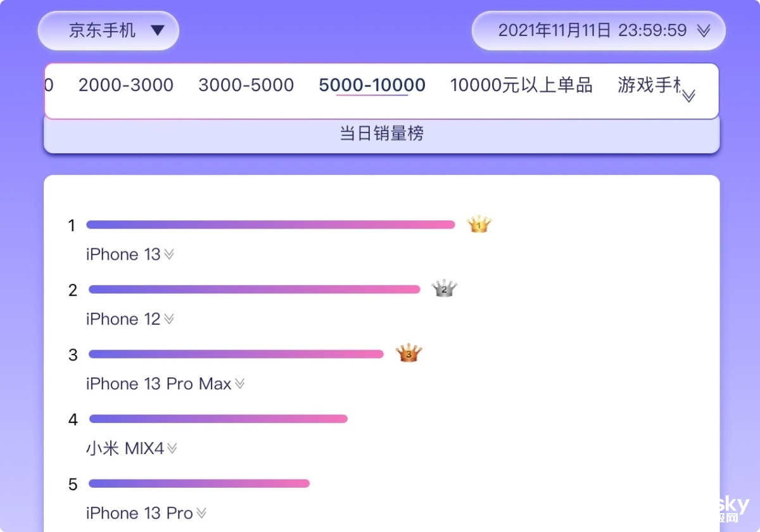
Task: Click the gold crown icon for rank 1
Action: pos(479,224)
